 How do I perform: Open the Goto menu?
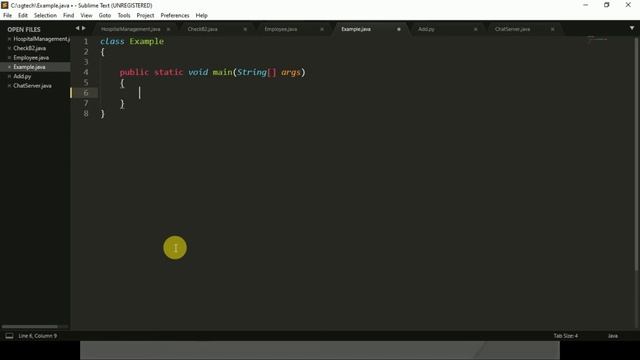click(x=104, y=16)
